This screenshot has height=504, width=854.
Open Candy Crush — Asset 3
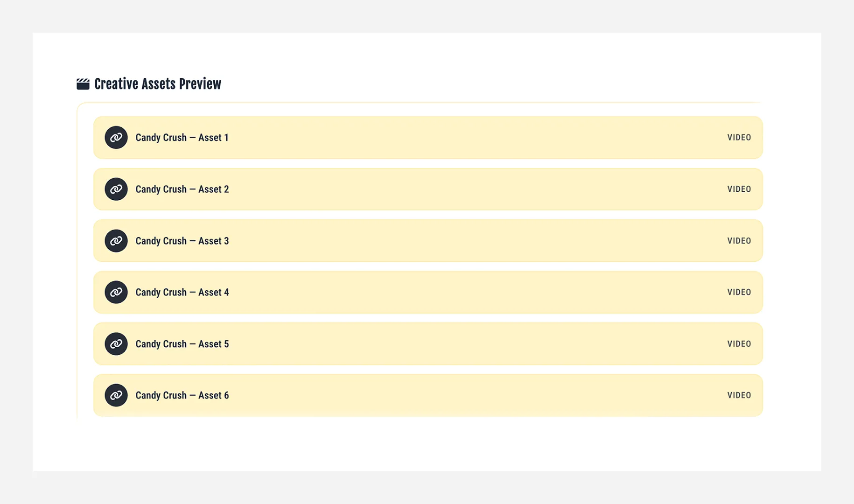pos(182,240)
